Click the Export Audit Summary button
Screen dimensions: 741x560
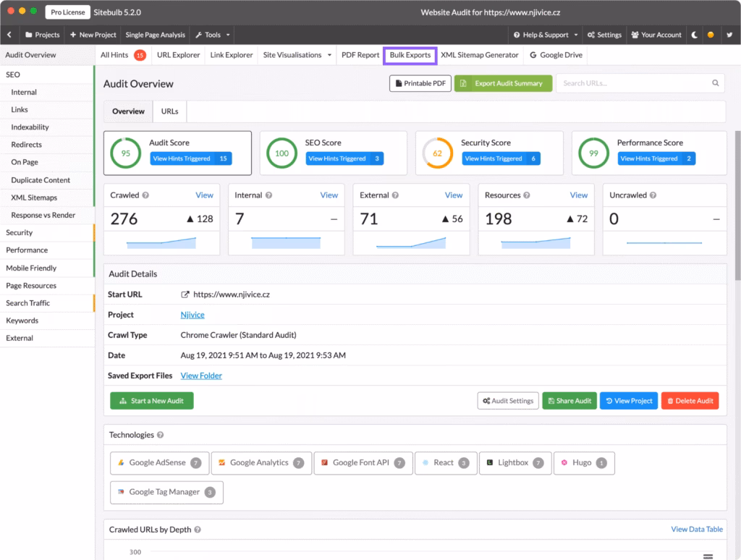coord(503,82)
